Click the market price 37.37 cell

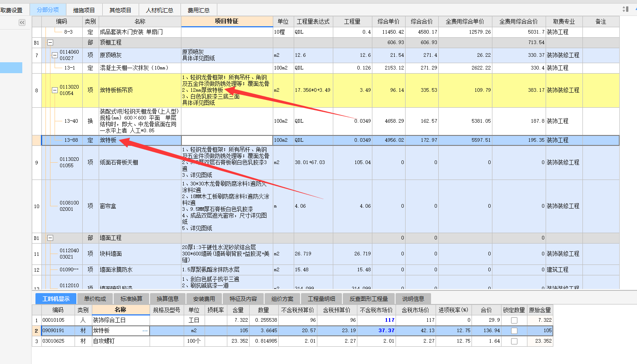click(376, 331)
